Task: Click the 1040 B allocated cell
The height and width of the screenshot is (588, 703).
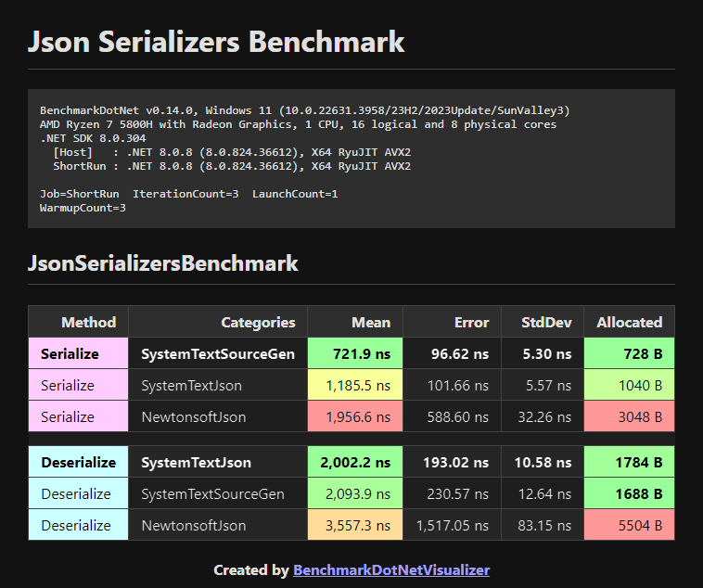Action: tap(630, 385)
